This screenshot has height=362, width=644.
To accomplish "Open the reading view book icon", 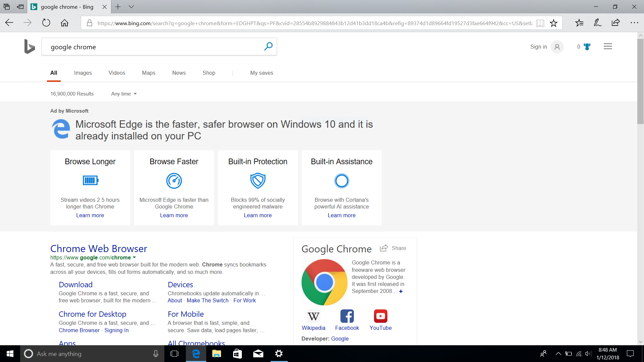I will [540, 23].
